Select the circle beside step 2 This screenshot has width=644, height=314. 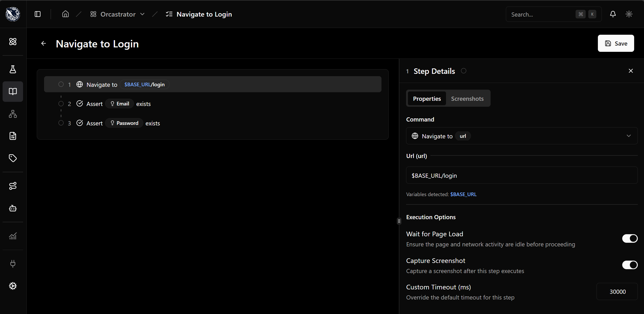pos(61,104)
